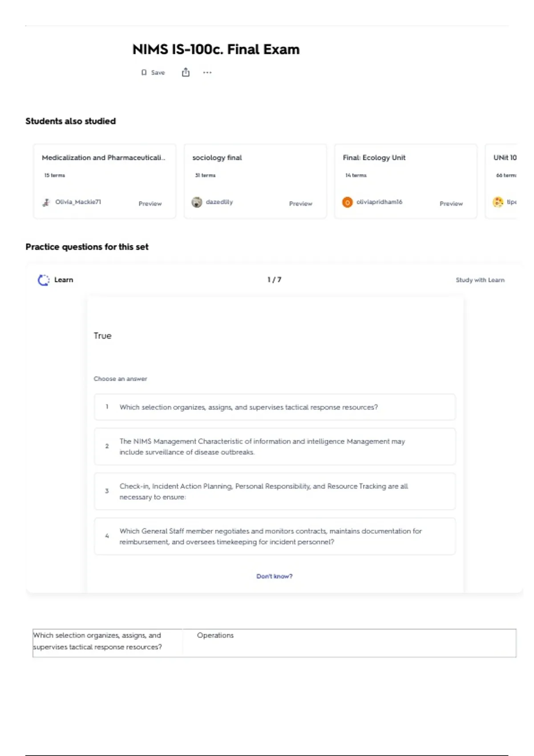
Task: Preview the Final: Ecology Unit set
Action: point(451,204)
